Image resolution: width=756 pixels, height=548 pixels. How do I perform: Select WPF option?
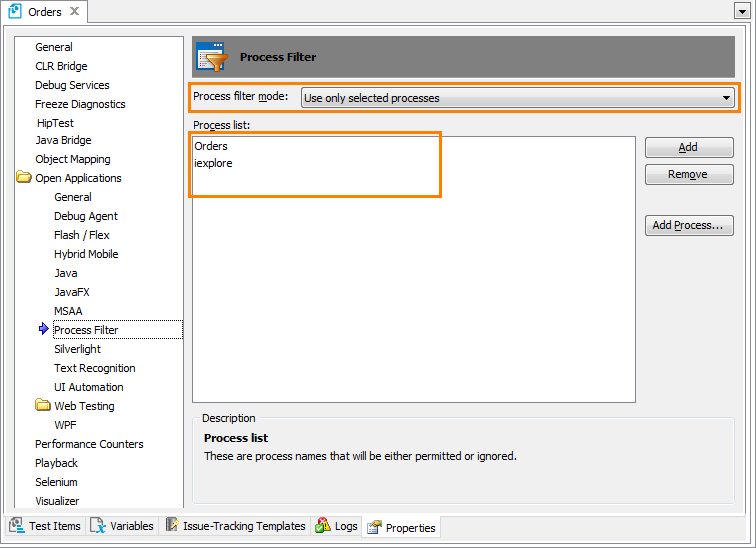65,426
